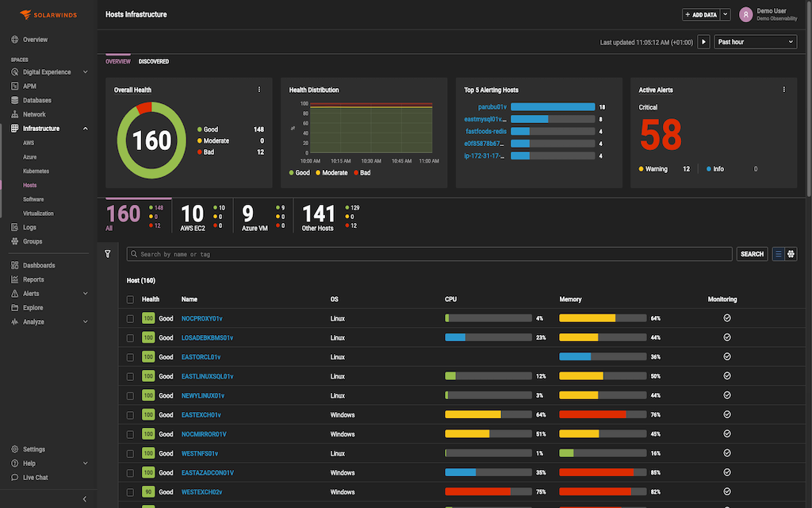The height and width of the screenshot is (508, 812).
Task: Click the Logs sidebar icon
Action: click(x=14, y=227)
